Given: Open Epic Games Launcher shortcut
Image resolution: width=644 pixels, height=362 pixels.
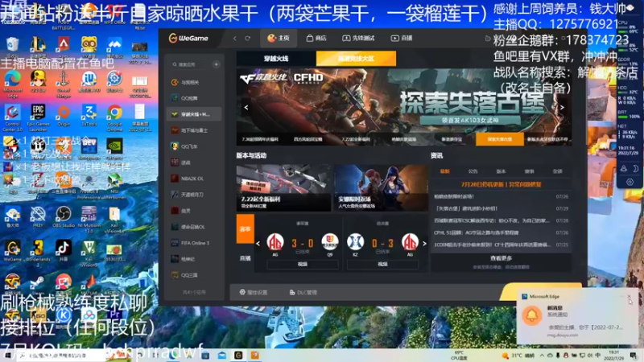Looking at the screenshot, I should tap(38, 117).
